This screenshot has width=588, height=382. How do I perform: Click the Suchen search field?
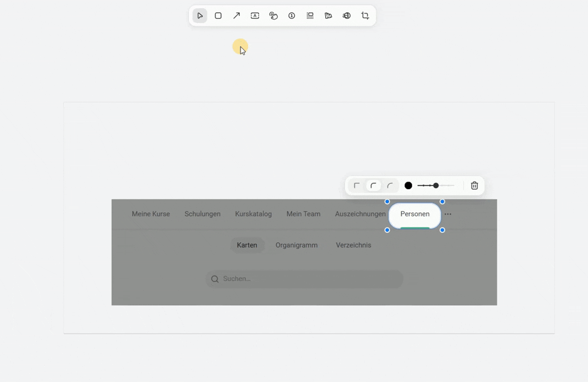click(x=306, y=279)
